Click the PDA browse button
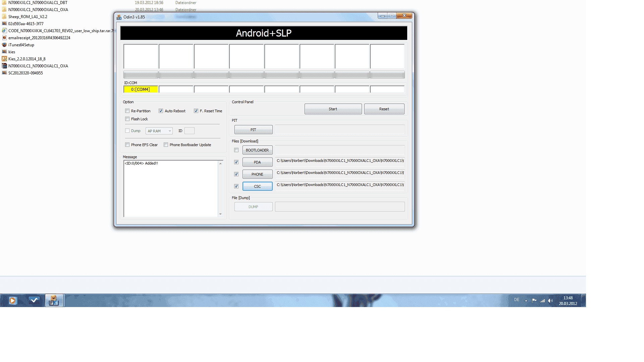Screen dimensions: 644x362 [x=257, y=162]
